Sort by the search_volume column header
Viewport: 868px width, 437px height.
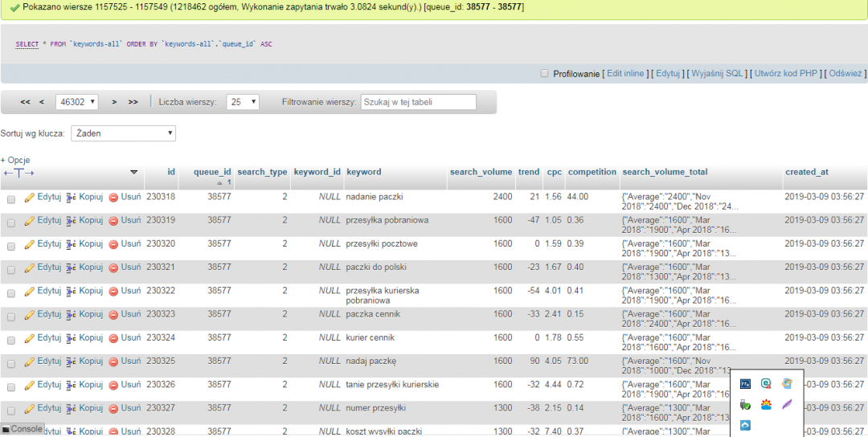point(481,172)
